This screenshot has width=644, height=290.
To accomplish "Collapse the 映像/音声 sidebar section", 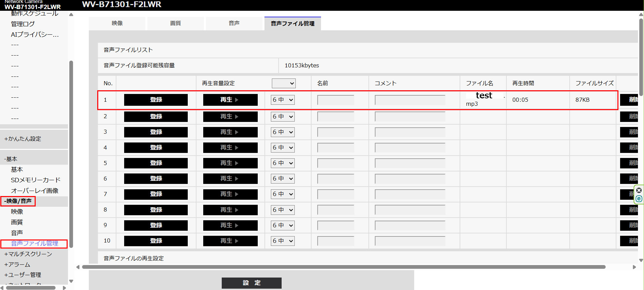I will (18, 201).
